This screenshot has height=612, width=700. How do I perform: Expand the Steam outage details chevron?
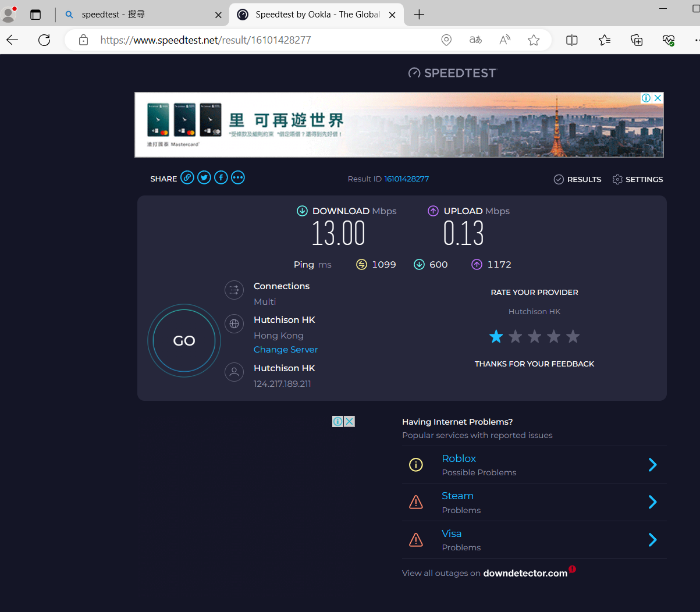click(652, 501)
